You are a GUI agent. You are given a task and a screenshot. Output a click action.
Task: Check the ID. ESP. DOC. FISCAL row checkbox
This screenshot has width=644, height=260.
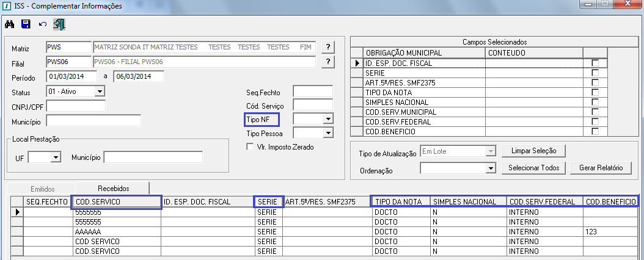(595, 63)
